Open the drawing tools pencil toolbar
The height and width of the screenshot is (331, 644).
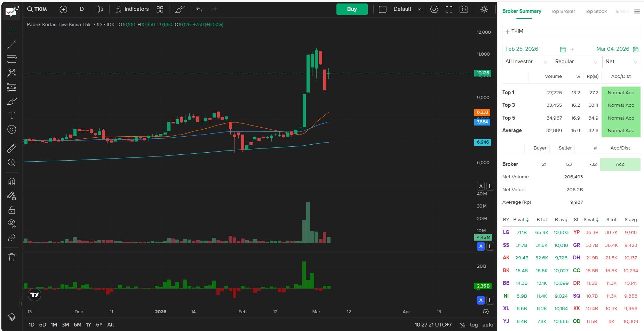[180, 9]
